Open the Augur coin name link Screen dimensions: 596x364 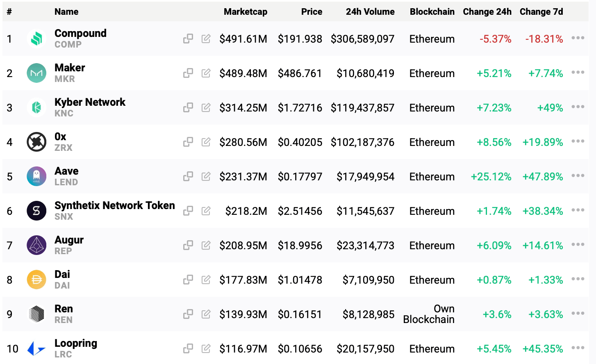point(69,240)
